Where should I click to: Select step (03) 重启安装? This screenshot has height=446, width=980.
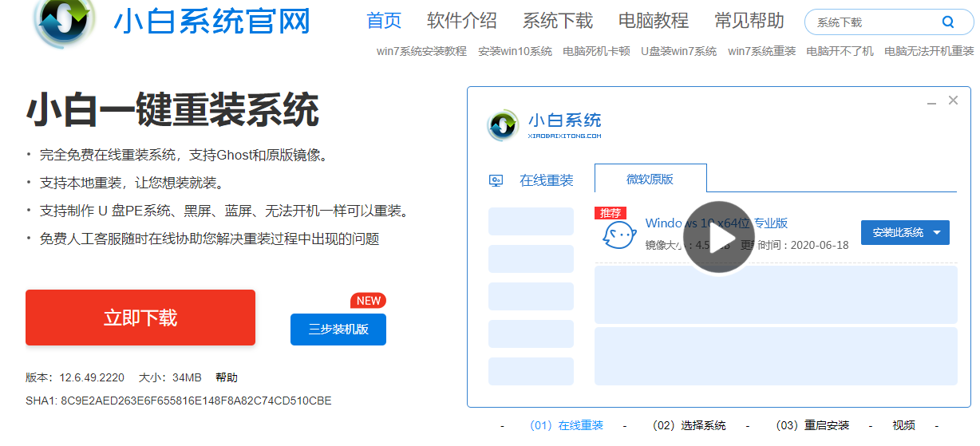click(x=812, y=425)
